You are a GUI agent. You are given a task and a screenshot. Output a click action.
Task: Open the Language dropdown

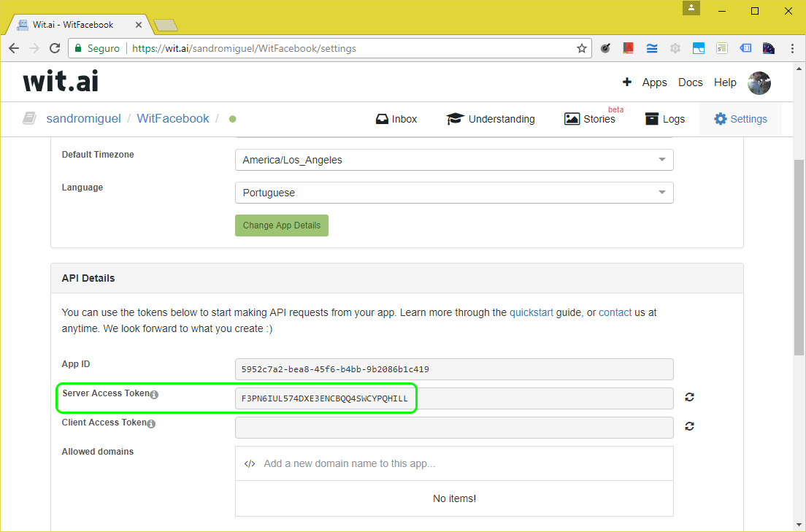pos(454,193)
